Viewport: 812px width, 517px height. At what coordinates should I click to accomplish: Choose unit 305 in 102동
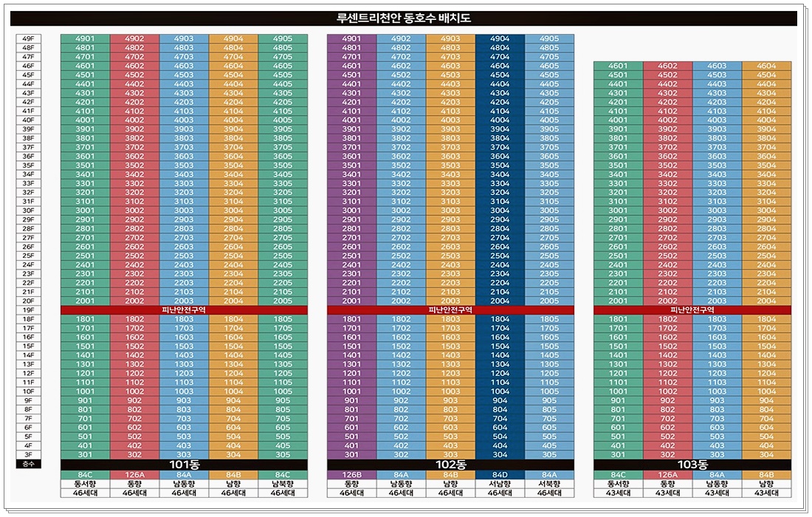coord(549,454)
